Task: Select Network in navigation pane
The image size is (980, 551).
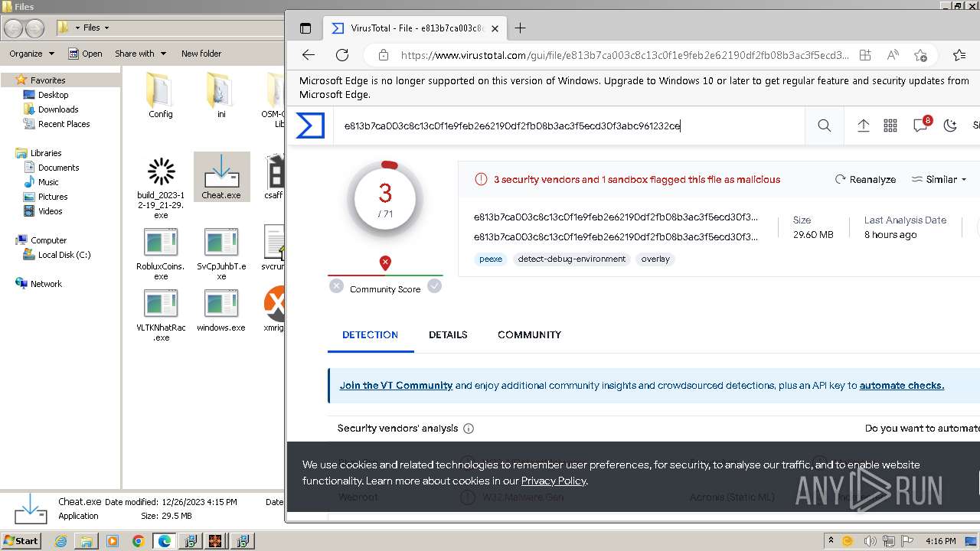Action: point(38,284)
